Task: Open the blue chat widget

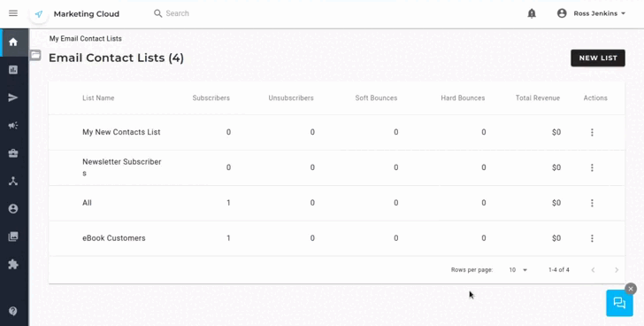Action: (x=619, y=303)
